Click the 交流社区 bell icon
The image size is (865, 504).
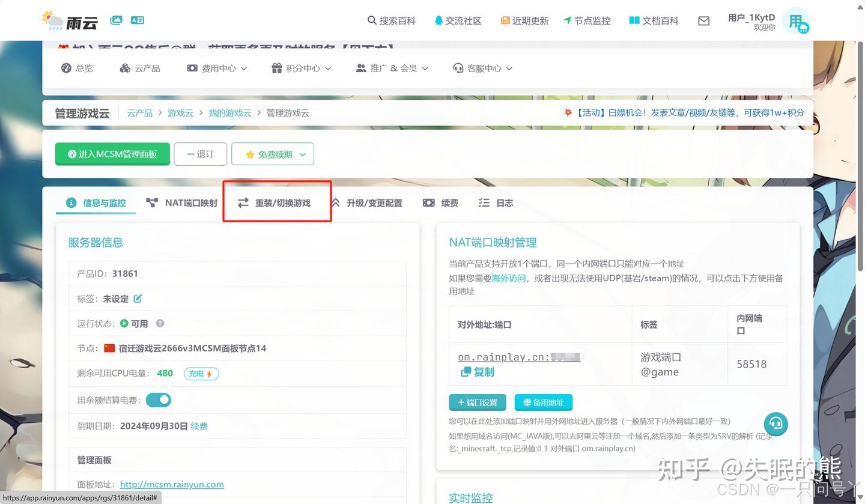(x=438, y=20)
